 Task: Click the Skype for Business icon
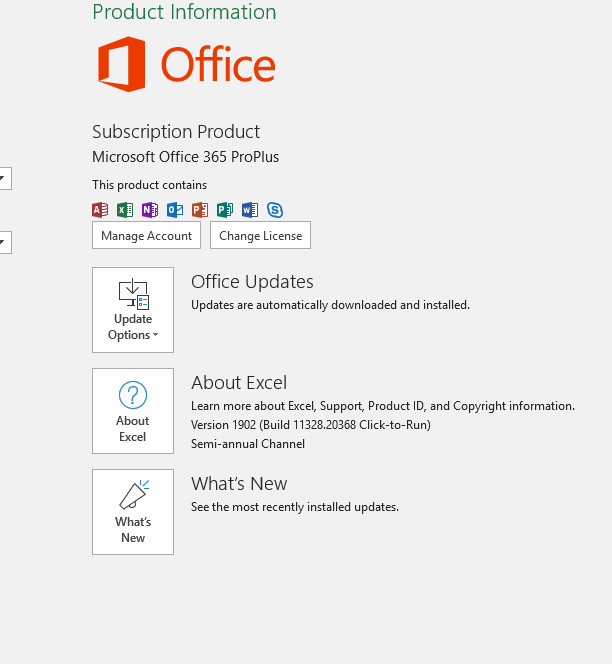pyautogui.click(x=275, y=210)
